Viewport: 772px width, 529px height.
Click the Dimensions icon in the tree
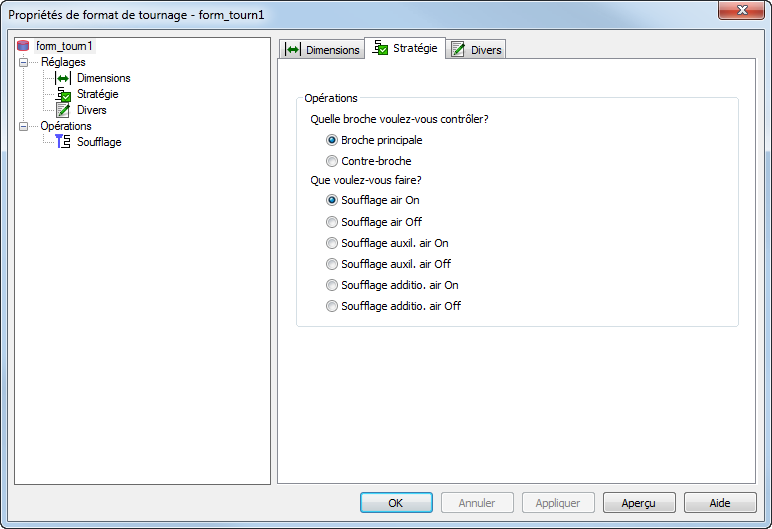pos(62,78)
